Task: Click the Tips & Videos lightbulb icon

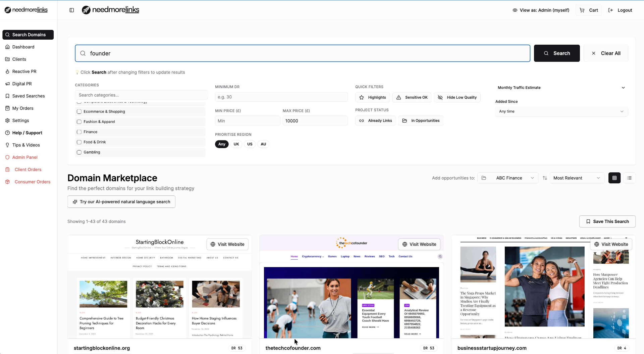Action: coord(7,145)
